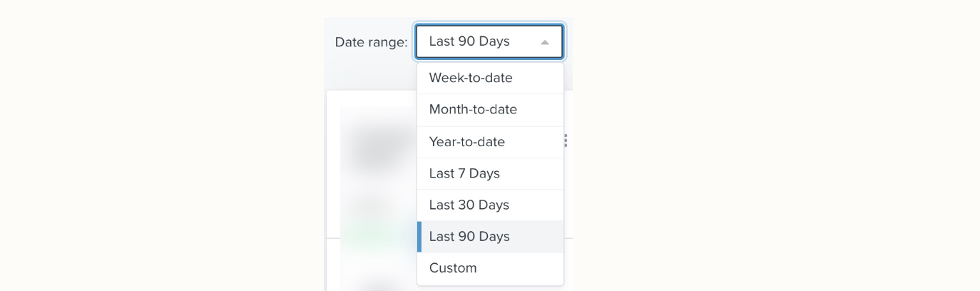Select the highlighted Last 90 Days option
980x291 pixels.
point(469,237)
